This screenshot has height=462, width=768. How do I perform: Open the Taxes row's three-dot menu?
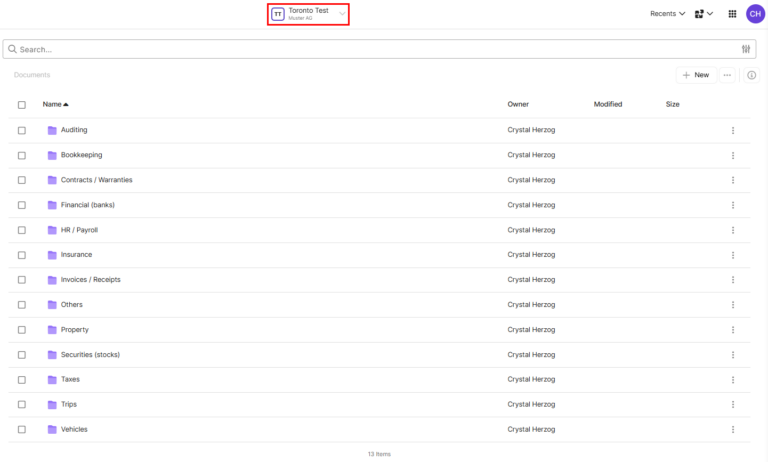(733, 380)
